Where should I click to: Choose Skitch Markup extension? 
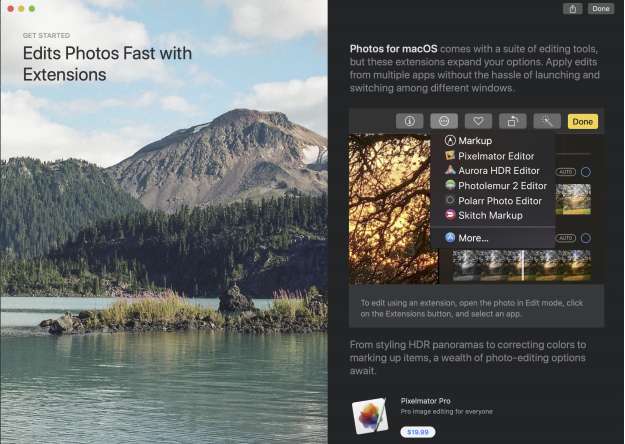[x=492, y=215]
